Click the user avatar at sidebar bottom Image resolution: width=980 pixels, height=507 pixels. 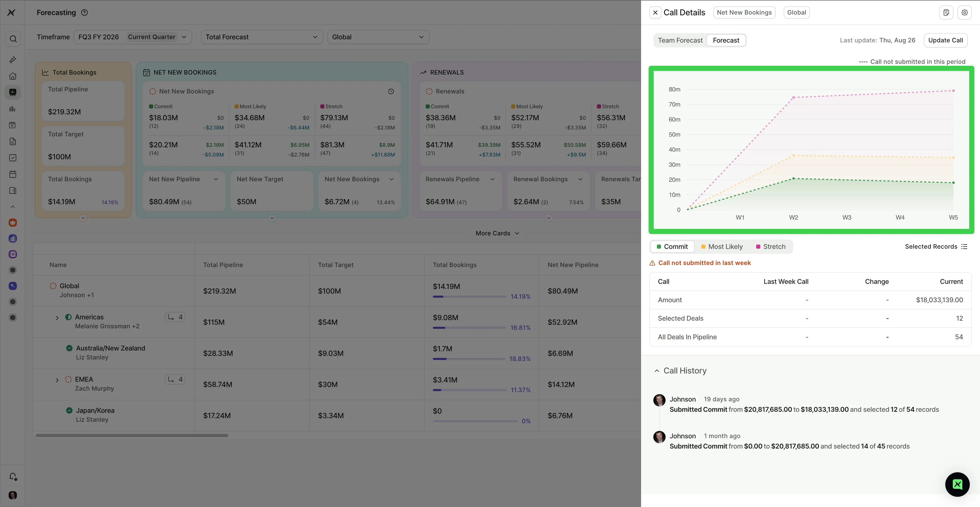point(13,495)
